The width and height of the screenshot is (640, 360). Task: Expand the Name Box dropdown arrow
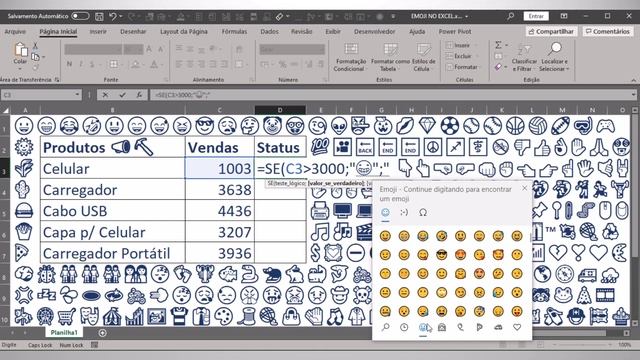click(77, 95)
